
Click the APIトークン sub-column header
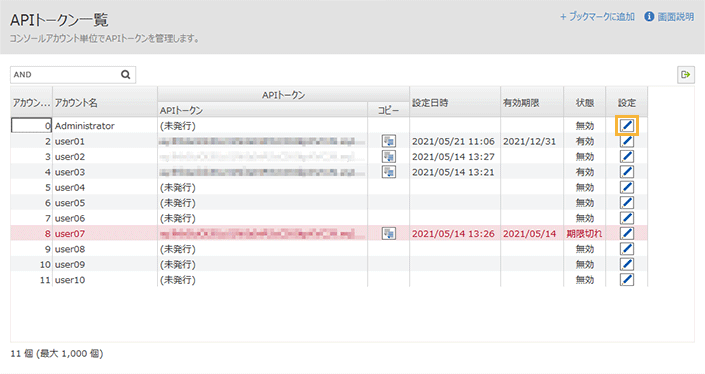click(x=263, y=110)
